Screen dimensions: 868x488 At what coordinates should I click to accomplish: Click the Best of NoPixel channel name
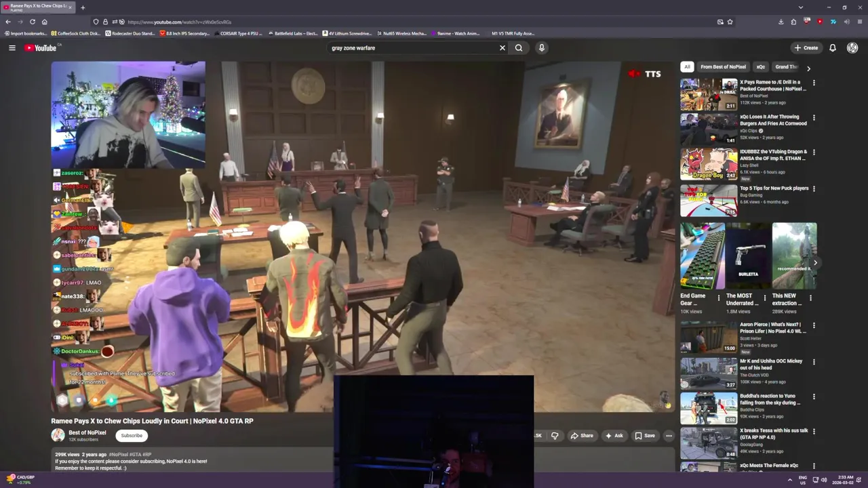pyautogui.click(x=87, y=432)
